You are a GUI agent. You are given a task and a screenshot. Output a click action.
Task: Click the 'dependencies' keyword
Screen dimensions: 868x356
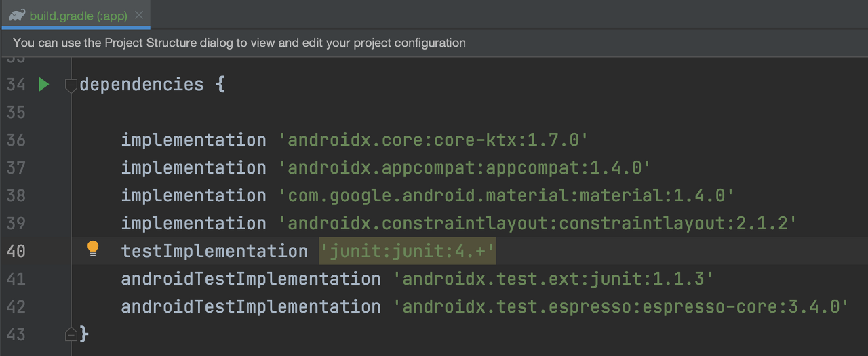point(142,85)
